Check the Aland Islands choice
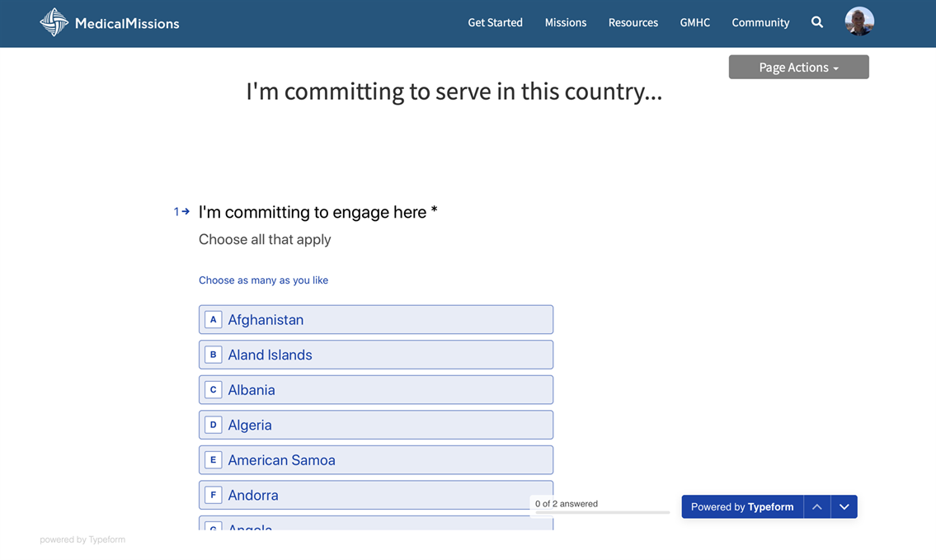Screen dimensions: 936x560 click(x=375, y=355)
